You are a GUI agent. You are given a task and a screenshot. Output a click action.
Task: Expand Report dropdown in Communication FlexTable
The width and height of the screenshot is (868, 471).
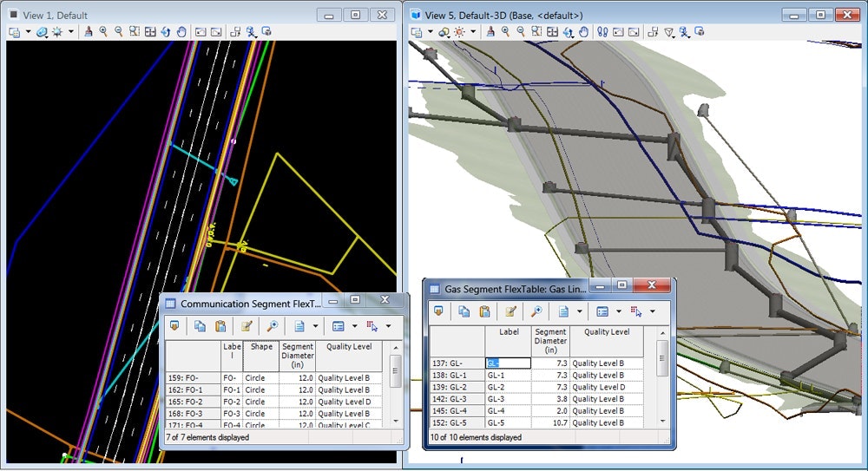coord(315,326)
